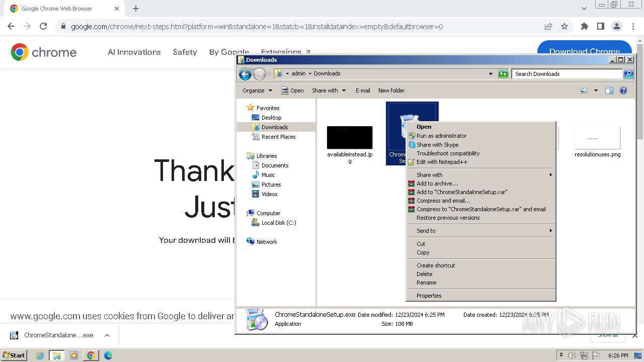Choose Run as administrator
Screen dimensions: 644x362
481,136
